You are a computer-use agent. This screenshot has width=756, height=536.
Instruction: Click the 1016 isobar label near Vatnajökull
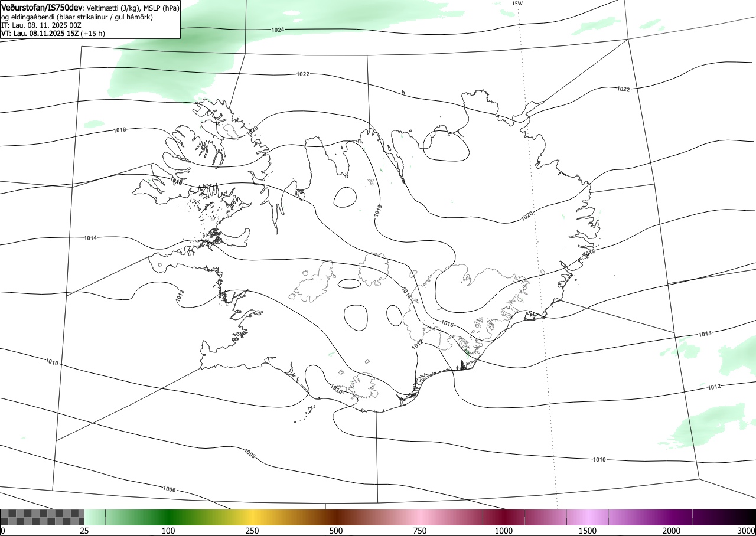click(447, 324)
